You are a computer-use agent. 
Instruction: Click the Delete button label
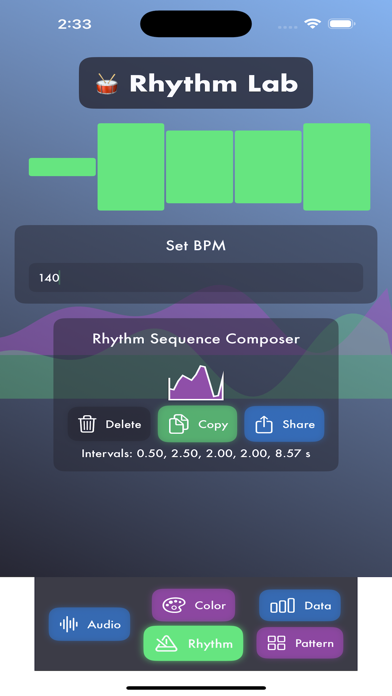[x=123, y=424]
